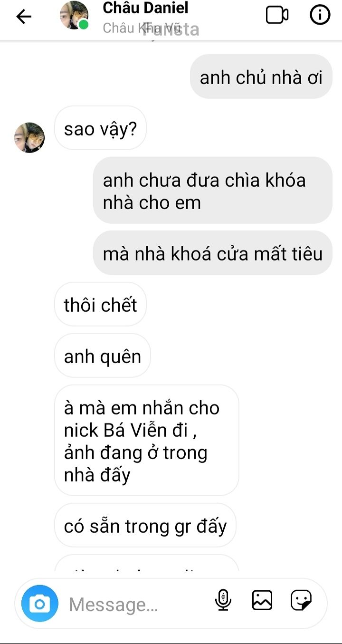Tap the avatar beside "sao vậy?"
Viewport: 342px width, 644px height.
tap(29, 137)
